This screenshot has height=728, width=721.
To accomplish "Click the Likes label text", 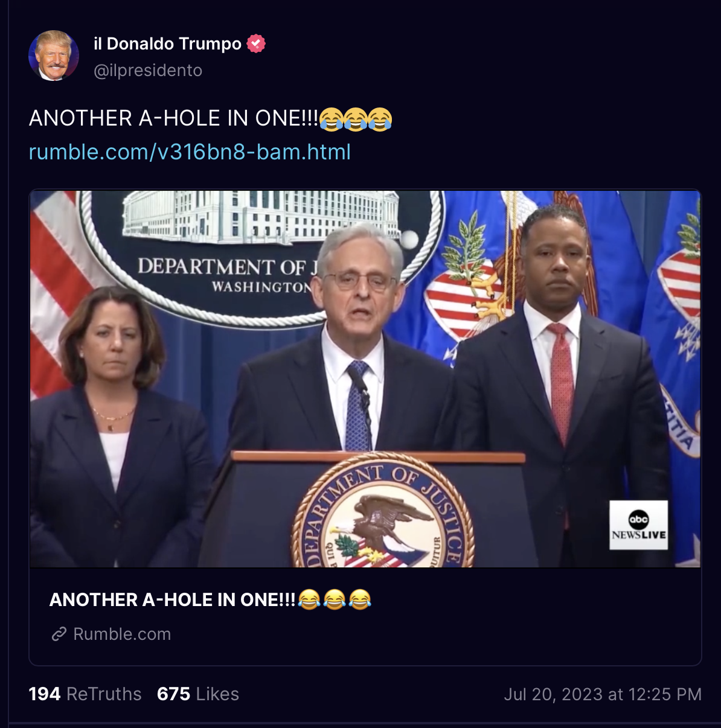I will point(217,694).
